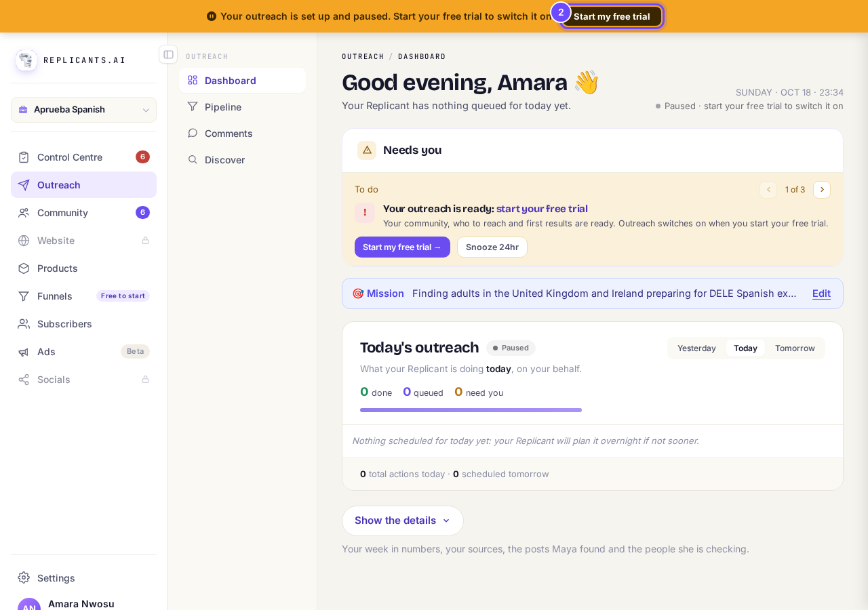Click the Pipeline filter icon
This screenshot has height=610, width=868.
[x=193, y=106]
